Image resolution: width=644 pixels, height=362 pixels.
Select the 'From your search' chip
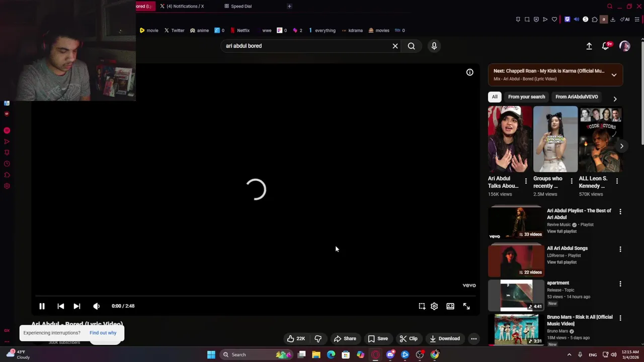point(526,97)
